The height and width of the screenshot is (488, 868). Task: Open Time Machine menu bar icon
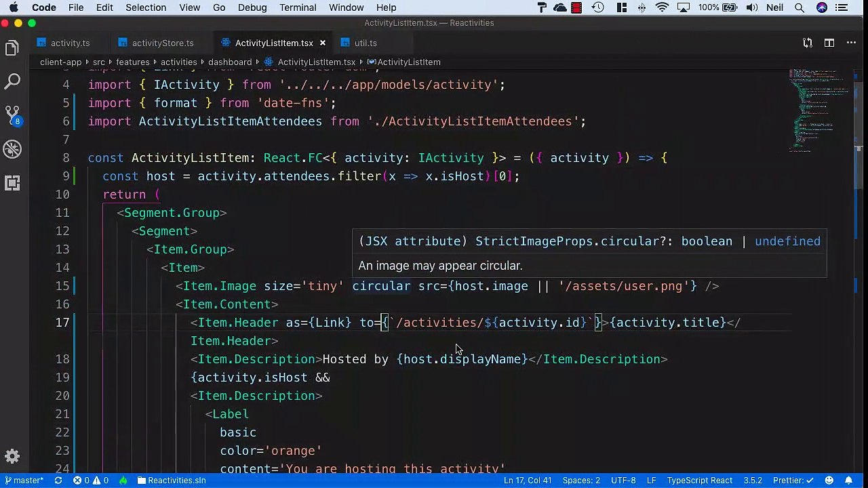598,7
